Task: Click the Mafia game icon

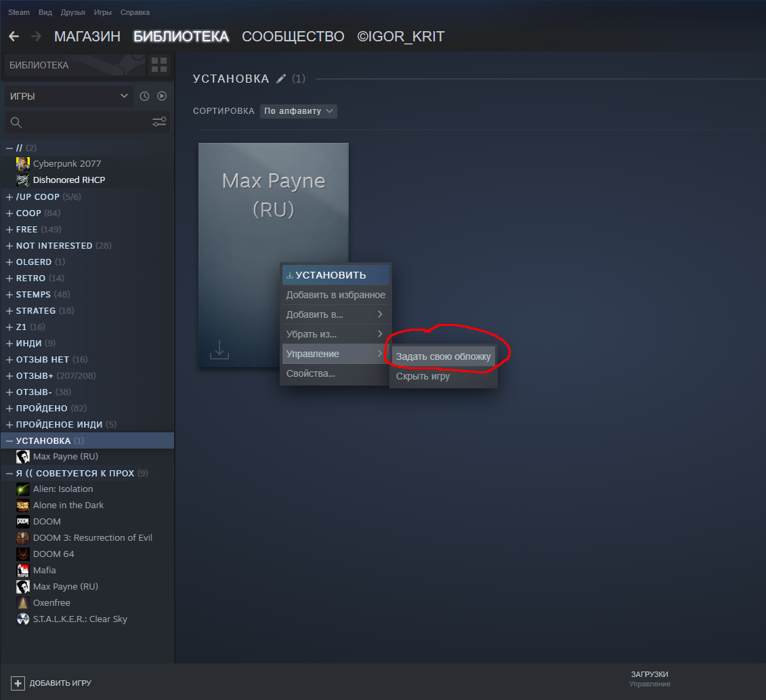Action: (22, 571)
